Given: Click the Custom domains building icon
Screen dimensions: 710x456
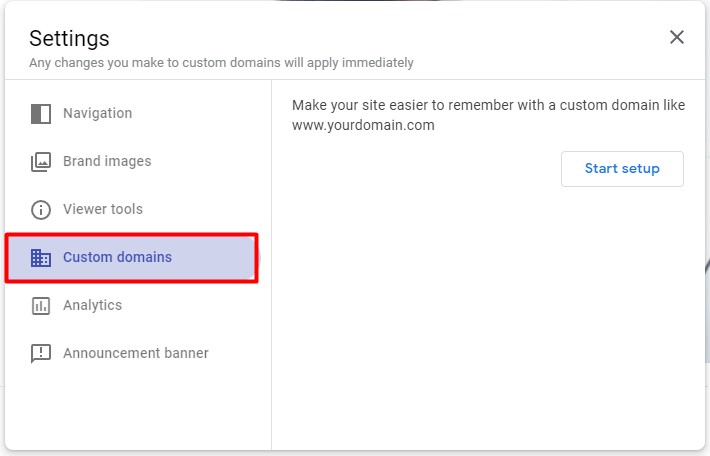Looking at the screenshot, I should [41, 258].
